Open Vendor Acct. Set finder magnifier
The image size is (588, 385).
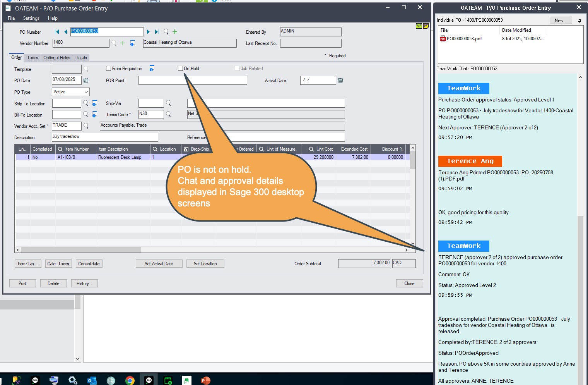pyautogui.click(x=86, y=125)
